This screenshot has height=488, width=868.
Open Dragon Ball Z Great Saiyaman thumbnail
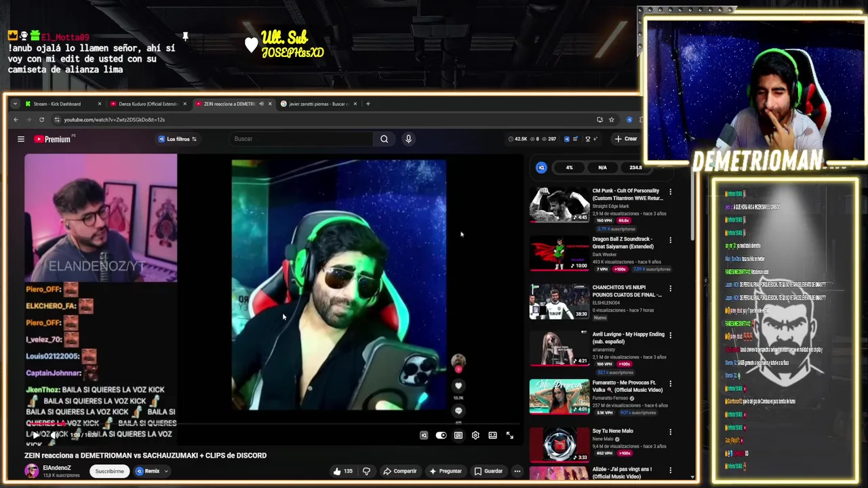pos(559,253)
